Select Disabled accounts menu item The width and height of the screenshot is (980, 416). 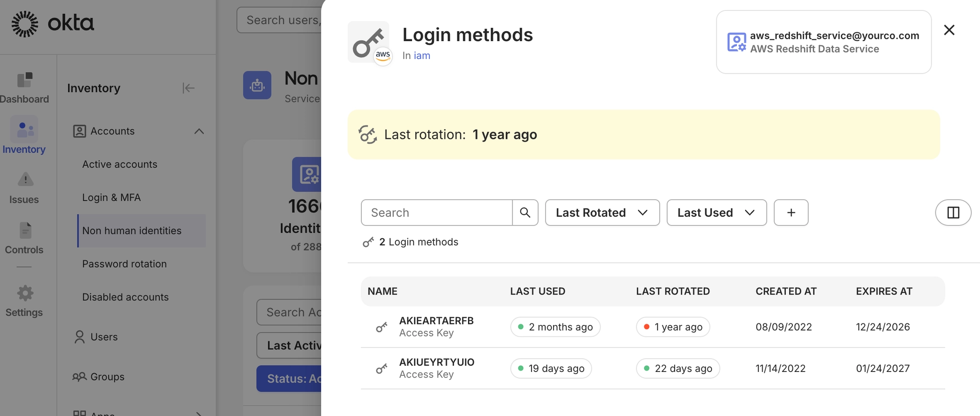point(125,297)
